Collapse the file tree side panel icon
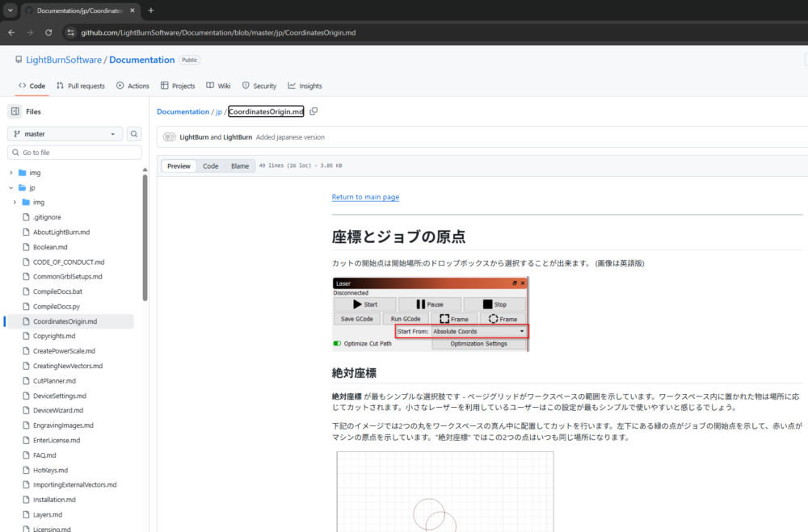808x532 pixels. 15,111
